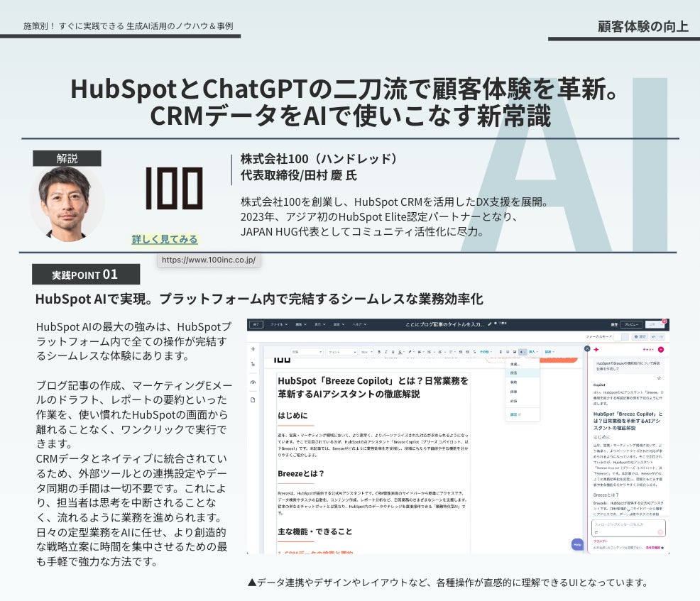The height and width of the screenshot is (601, 700).
Task: Click the pencil icon beside the blog title
Action: pos(490,324)
